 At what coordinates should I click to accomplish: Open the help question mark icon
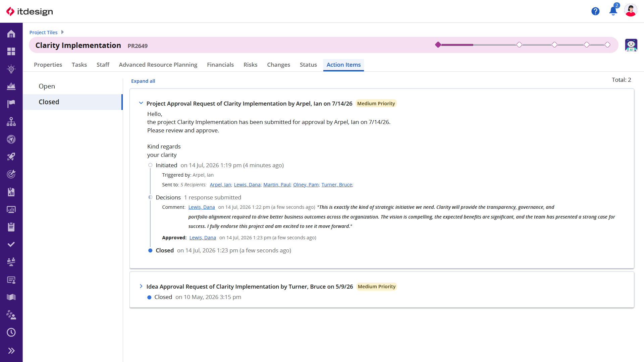(x=595, y=11)
